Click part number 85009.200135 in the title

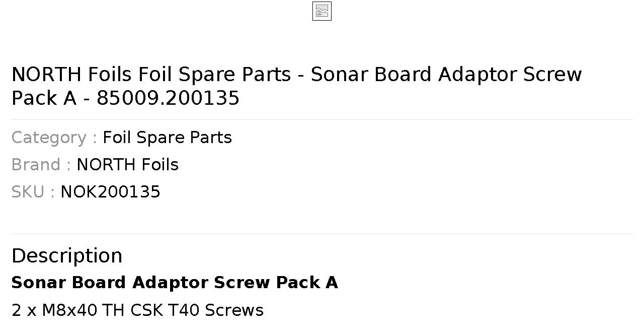pos(168,98)
